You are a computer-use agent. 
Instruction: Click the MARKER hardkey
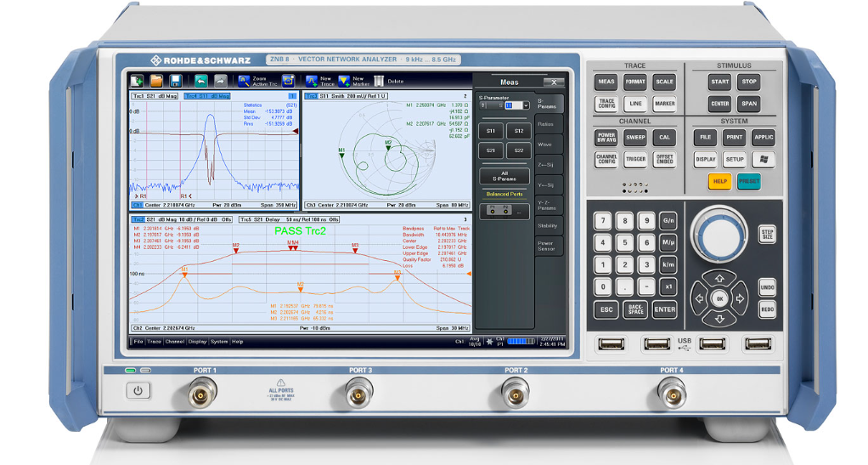click(x=664, y=104)
